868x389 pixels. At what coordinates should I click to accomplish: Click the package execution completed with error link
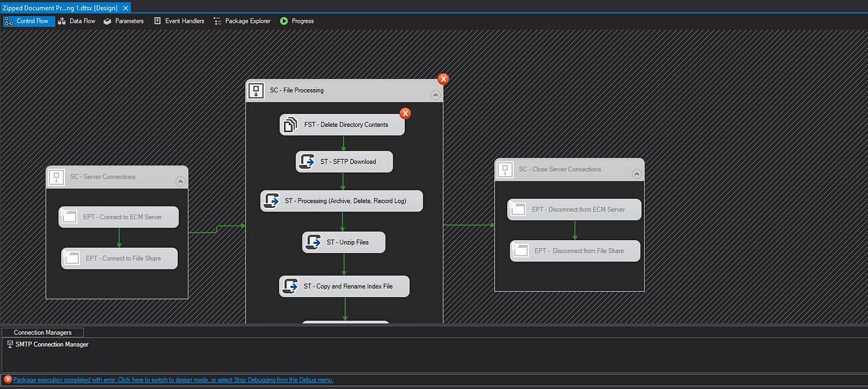(x=174, y=380)
